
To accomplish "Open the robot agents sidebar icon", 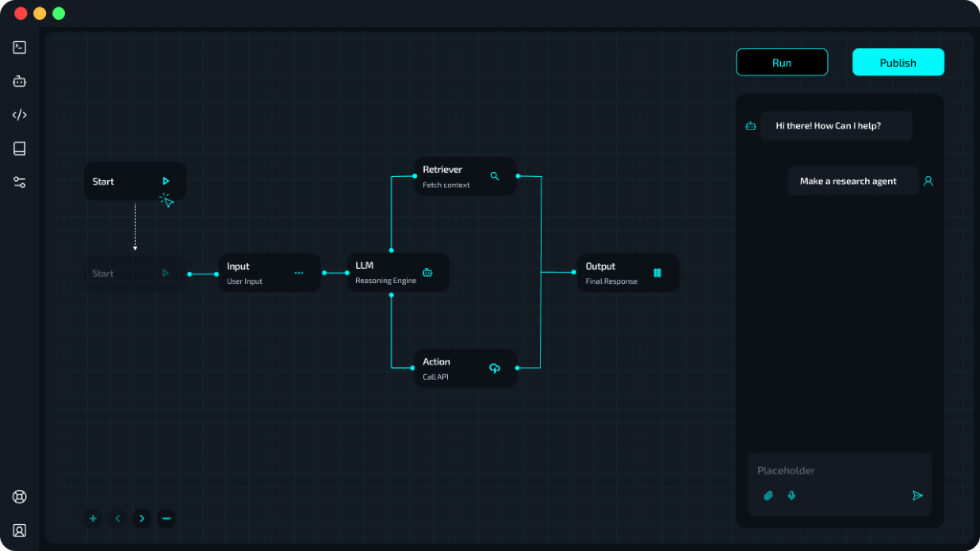I will [20, 81].
